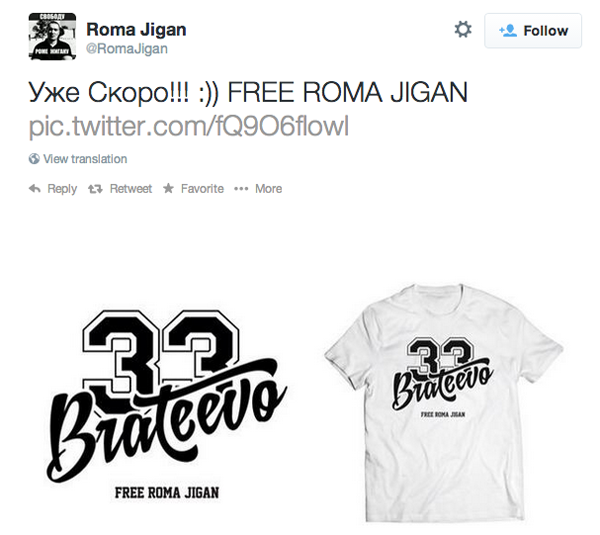Screen dimensions: 600x535
Task: Click the Favorite star icon
Action: click(168, 188)
